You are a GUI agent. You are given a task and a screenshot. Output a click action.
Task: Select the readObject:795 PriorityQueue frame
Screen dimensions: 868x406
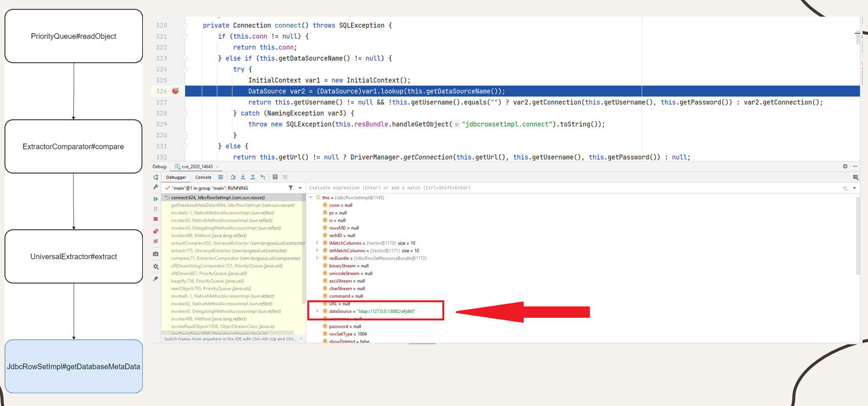point(232,289)
